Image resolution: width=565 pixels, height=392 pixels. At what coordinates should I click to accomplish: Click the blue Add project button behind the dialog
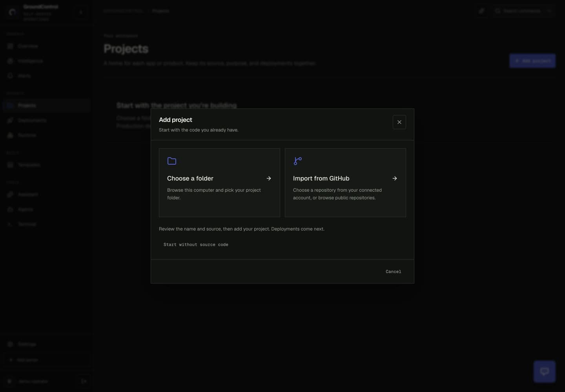click(x=532, y=61)
